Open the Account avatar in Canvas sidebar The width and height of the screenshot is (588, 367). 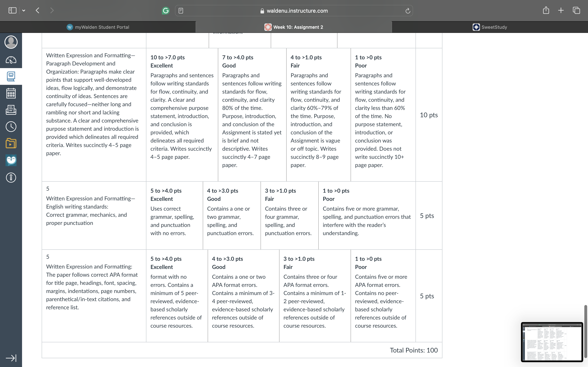11,42
